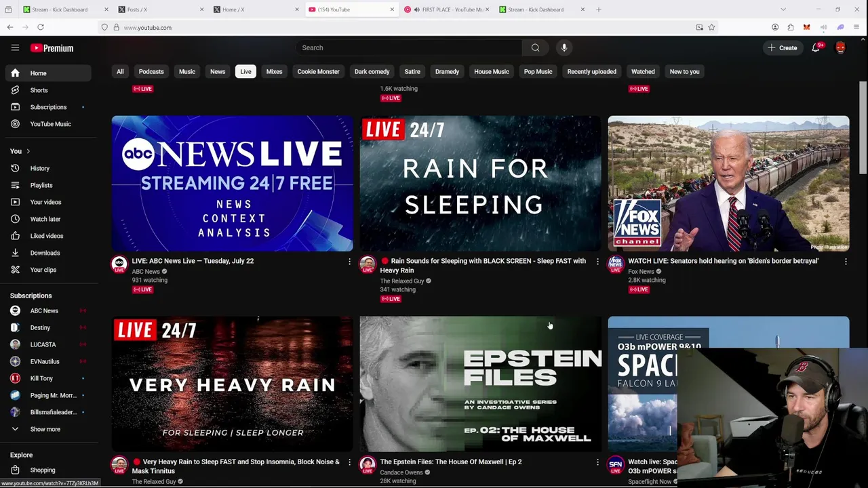The width and height of the screenshot is (868, 488).
Task: Select the News filter chip
Action: click(x=218, y=71)
